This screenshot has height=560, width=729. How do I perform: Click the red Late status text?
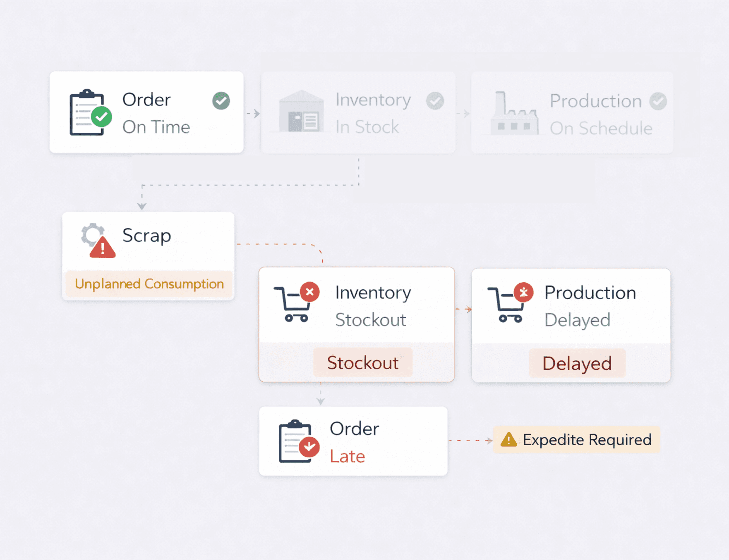[x=347, y=456]
